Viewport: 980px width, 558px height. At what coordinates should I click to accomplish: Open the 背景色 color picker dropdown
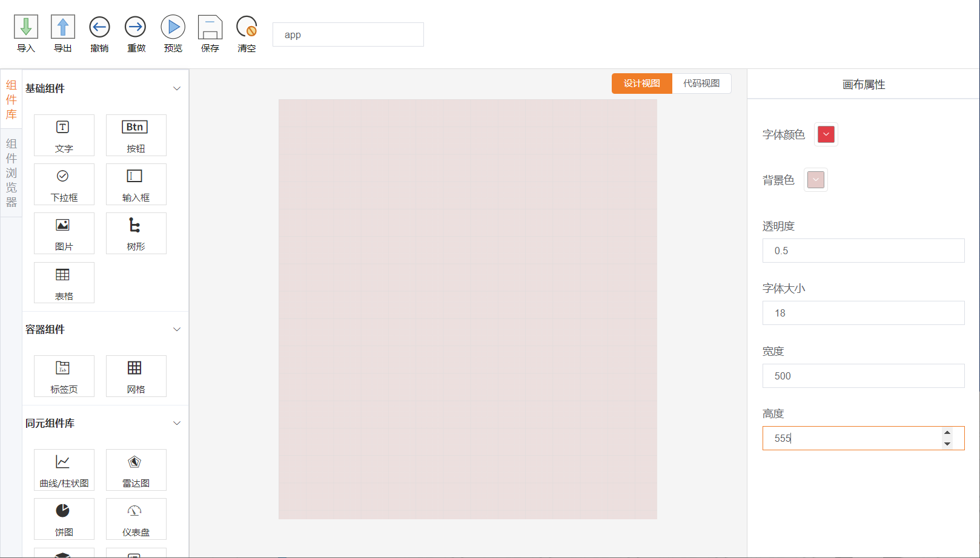(816, 180)
